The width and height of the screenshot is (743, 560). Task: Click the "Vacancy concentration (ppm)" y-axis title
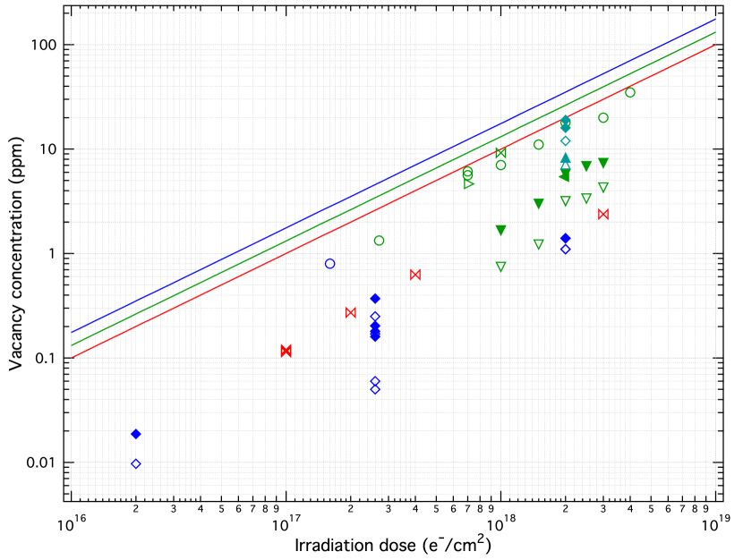click(16, 254)
